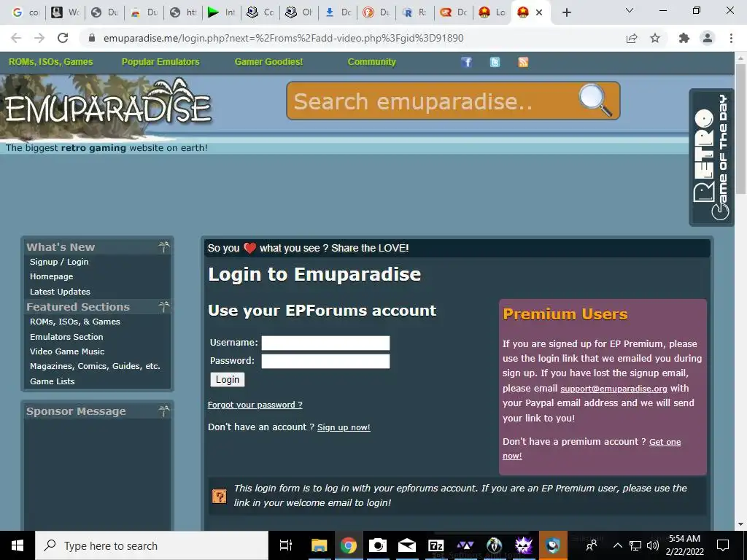Open ROMs, ISOs, & Games sidebar link
747x560 pixels.
(x=75, y=322)
